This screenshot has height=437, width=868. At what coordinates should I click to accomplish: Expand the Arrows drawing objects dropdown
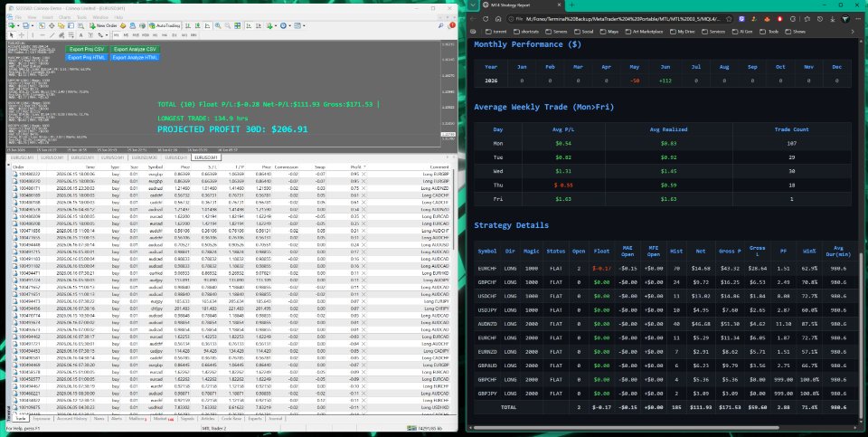coord(107,35)
